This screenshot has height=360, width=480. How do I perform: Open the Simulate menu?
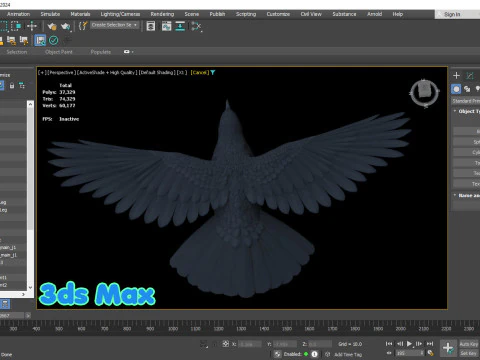(x=50, y=14)
